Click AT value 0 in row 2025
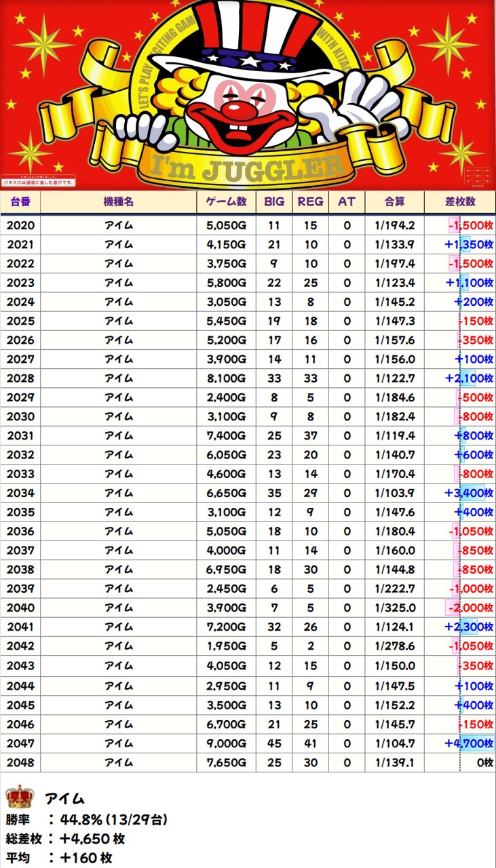Image resolution: width=496 pixels, height=868 pixels. (x=347, y=321)
